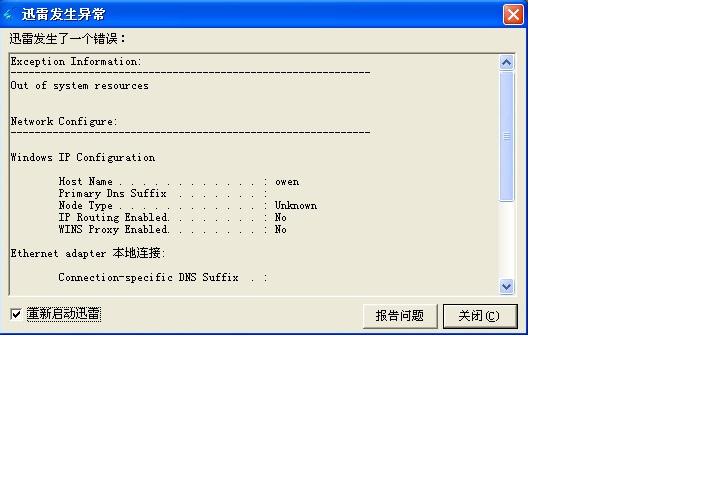Click the scrollbar down arrow

506,286
